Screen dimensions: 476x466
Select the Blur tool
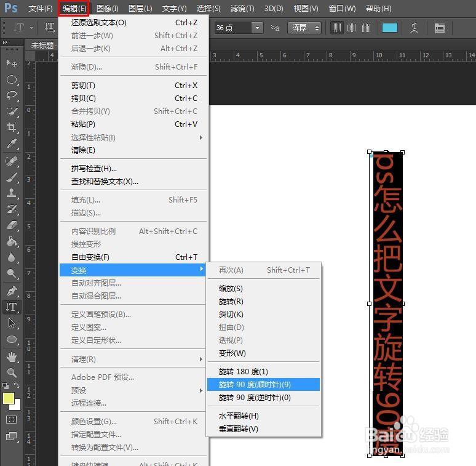12,257
